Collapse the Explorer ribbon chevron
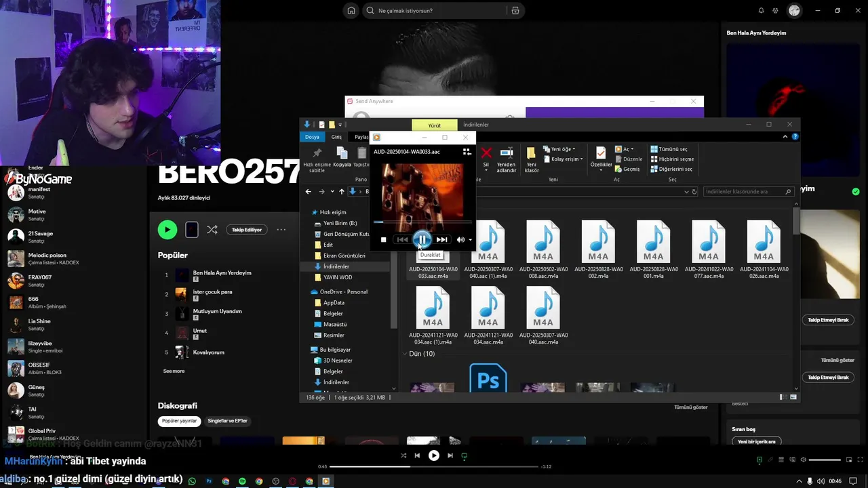 [787, 137]
